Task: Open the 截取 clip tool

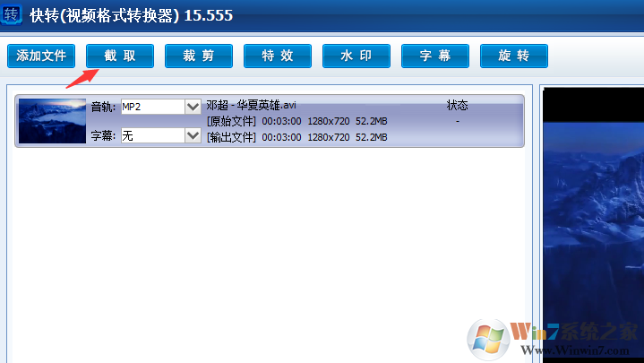Action: click(x=120, y=56)
